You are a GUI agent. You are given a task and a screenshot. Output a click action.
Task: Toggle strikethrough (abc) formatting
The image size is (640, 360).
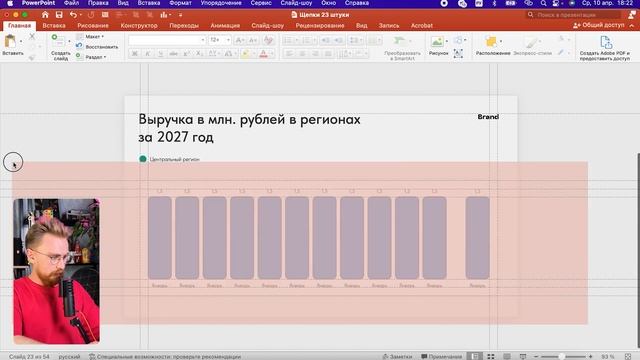coord(173,54)
